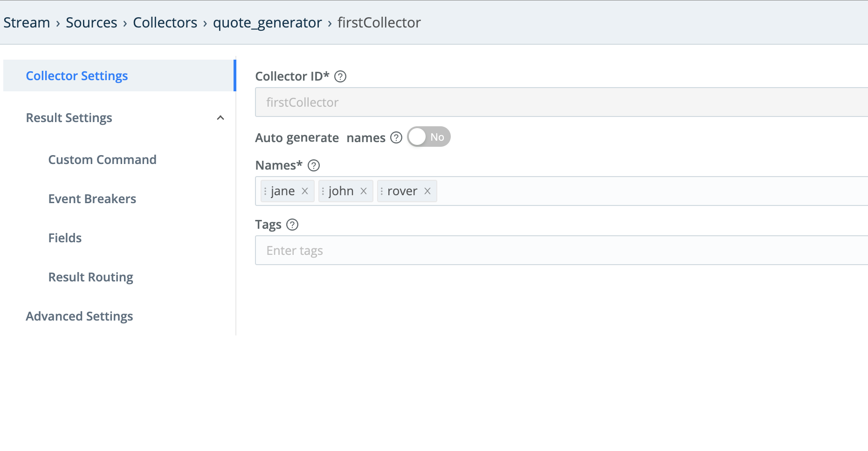Viewport: 868px width, 451px height.
Task: Remove the jane name tag
Action: click(305, 191)
